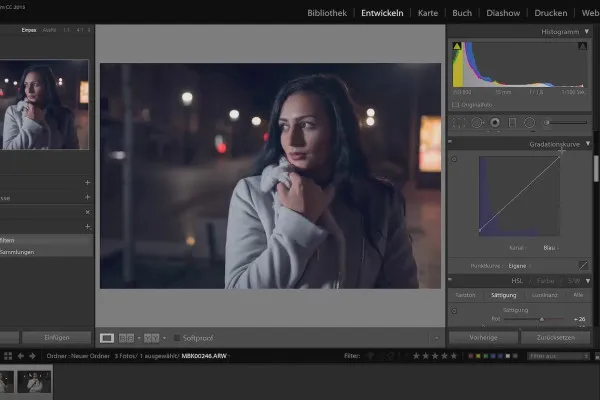This screenshot has width=600, height=400.
Task: Collapse the Gradationskurve panel
Action: coord(586,144)
